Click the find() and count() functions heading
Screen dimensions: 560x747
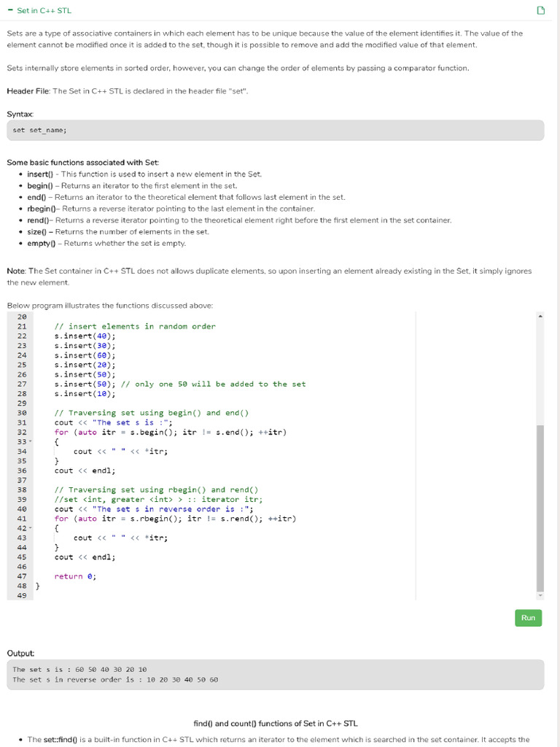pos(276,724)
